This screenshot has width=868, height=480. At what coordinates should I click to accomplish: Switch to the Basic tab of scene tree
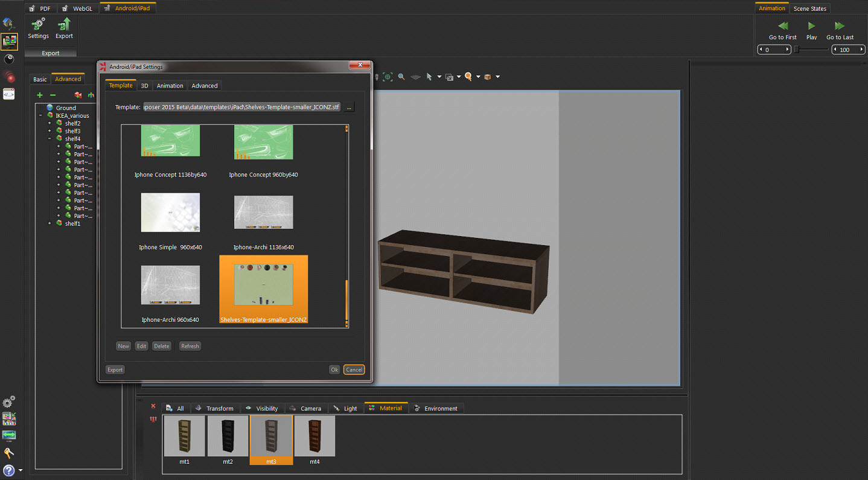40,79
